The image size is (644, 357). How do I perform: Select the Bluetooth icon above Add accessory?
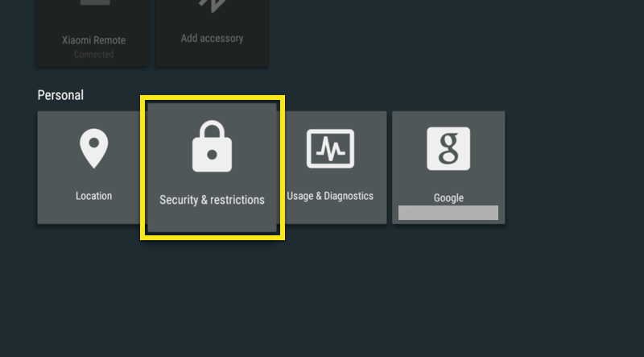212,6
